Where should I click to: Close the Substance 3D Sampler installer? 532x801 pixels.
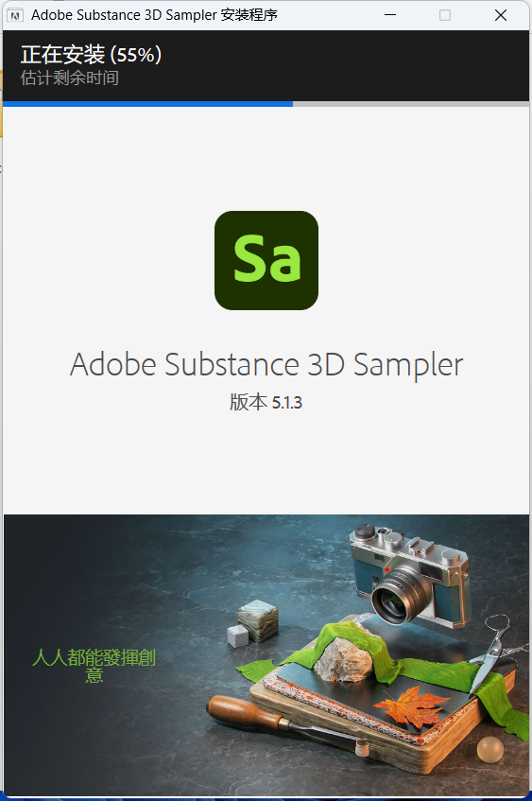point(501,15)
